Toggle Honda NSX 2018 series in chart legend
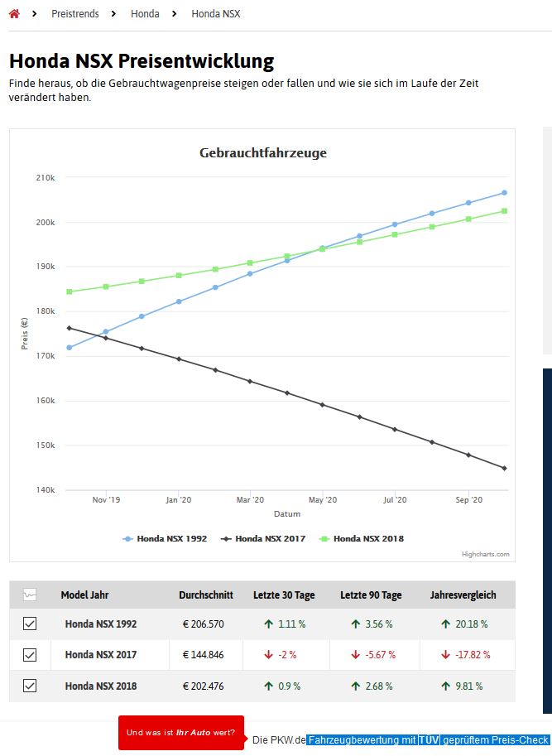 coord(362,538)
